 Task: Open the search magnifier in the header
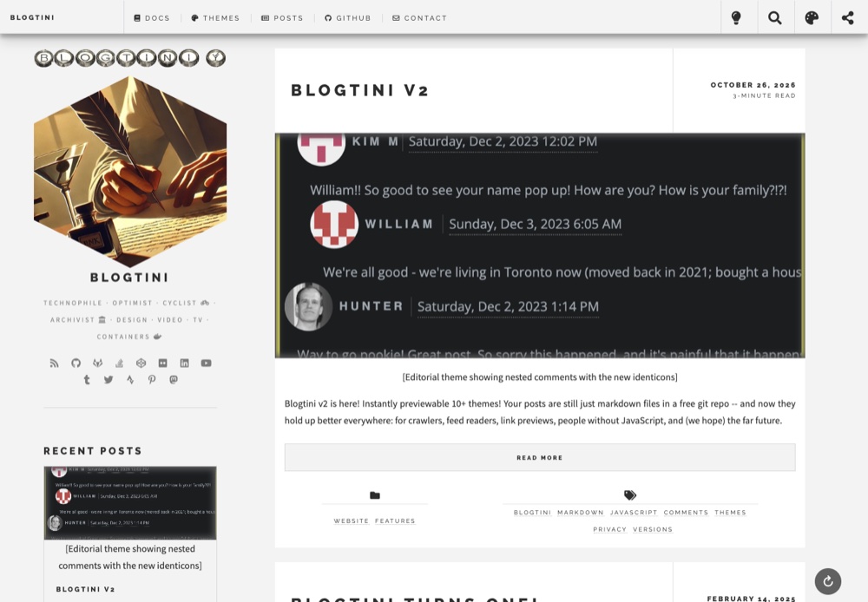coord(775,17)
